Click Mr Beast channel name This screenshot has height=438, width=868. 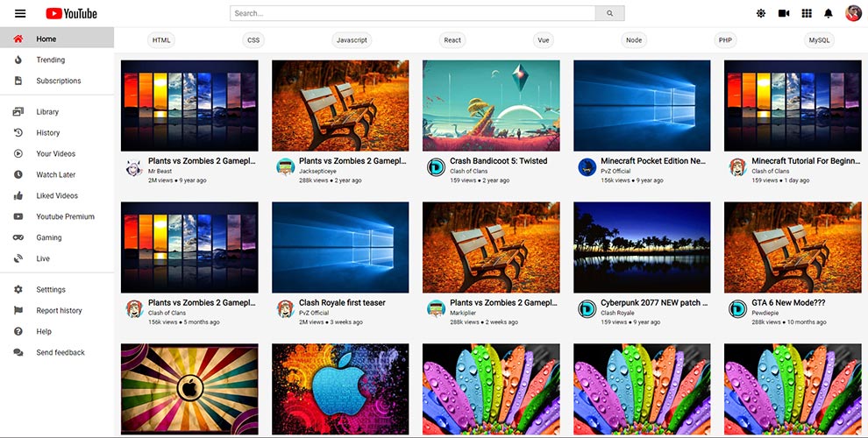click(160, 172)
